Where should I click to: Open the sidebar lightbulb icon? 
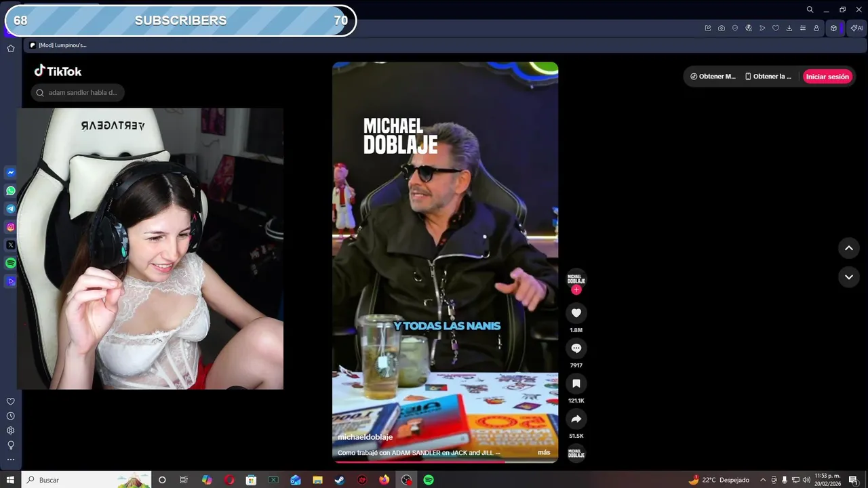(11, 445)
